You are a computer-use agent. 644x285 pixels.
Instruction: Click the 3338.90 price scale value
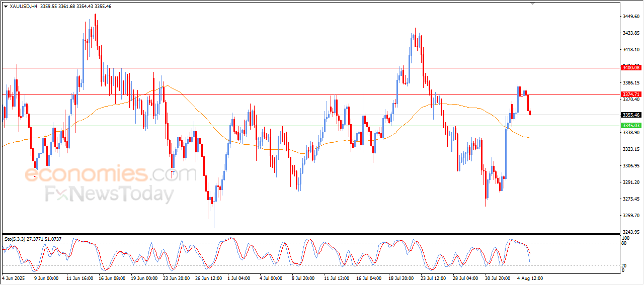(631, 132)
